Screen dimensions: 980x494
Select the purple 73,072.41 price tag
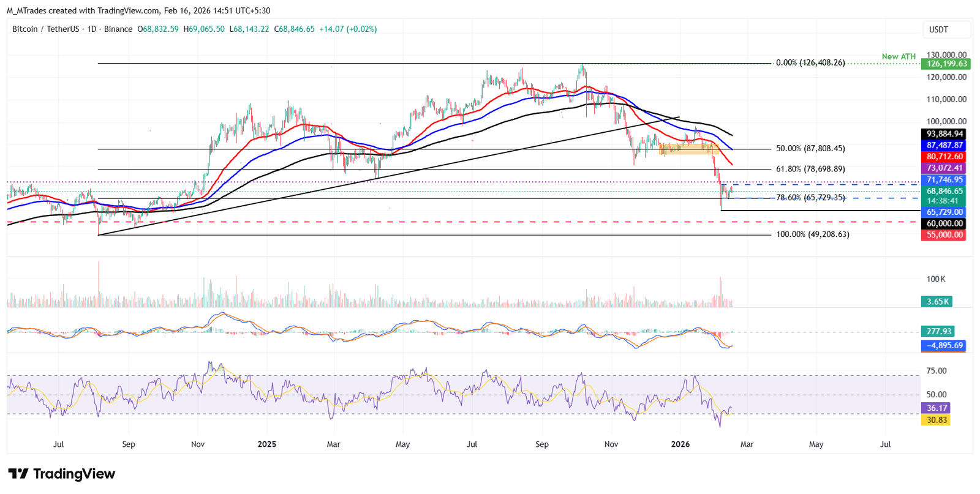(944, 168)
